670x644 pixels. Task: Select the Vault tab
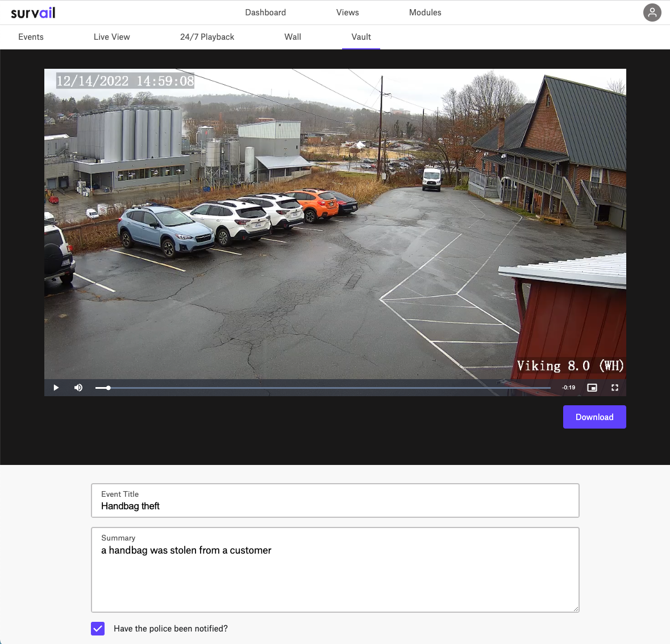point(361,37)
